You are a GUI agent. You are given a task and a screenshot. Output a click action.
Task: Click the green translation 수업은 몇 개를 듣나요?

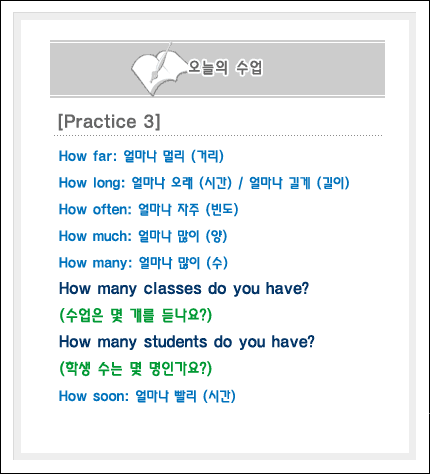136,315
